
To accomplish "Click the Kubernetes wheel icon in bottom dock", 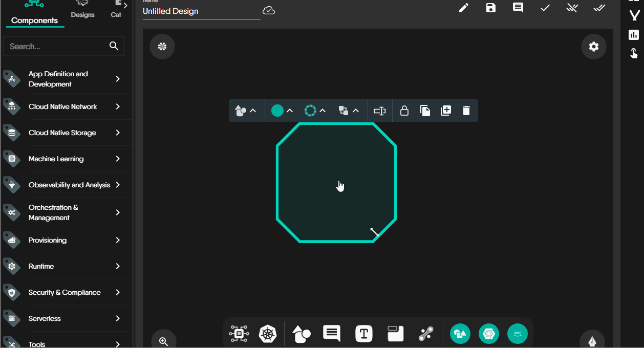I will [267, 334].
